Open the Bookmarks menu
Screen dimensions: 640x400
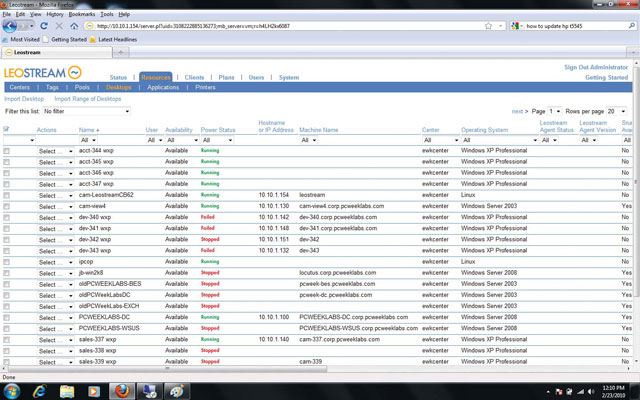82,14
